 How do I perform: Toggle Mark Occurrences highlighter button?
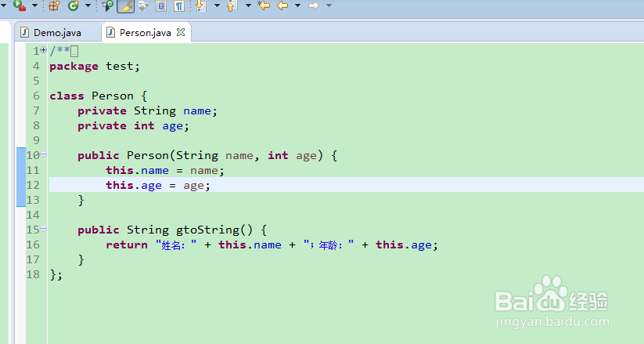126,5
